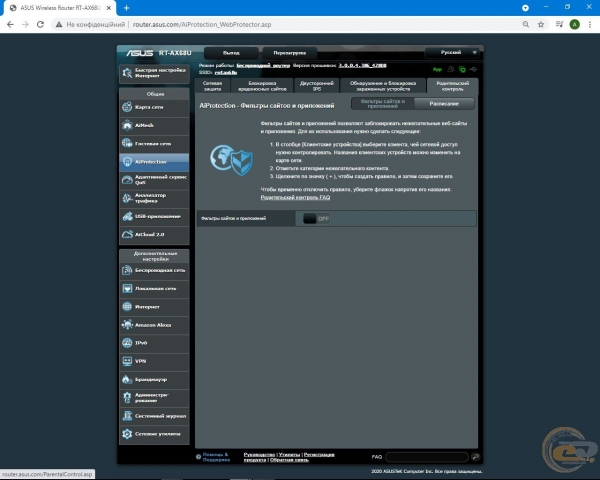The image size is (600, 480).
Task: Open Chrome three-dot menu
Action: [590, 24]
